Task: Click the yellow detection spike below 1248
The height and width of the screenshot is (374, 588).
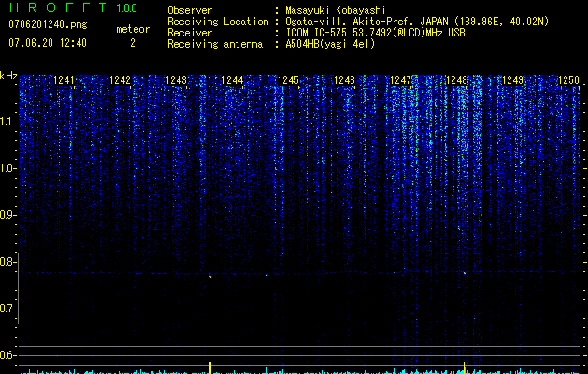Action: coord(465,367)
